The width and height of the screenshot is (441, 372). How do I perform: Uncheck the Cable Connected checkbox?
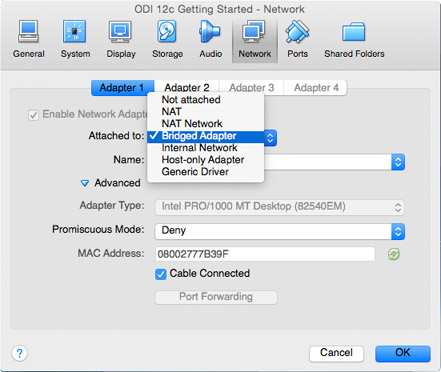(160, 274)
